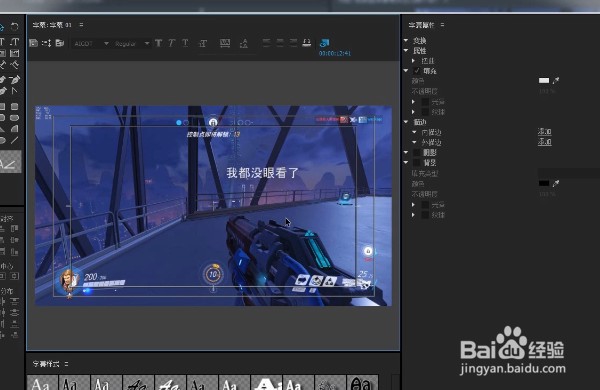Click New Title Based on Current icon
This screenshot has width=600, height=390.
[33, 43]
